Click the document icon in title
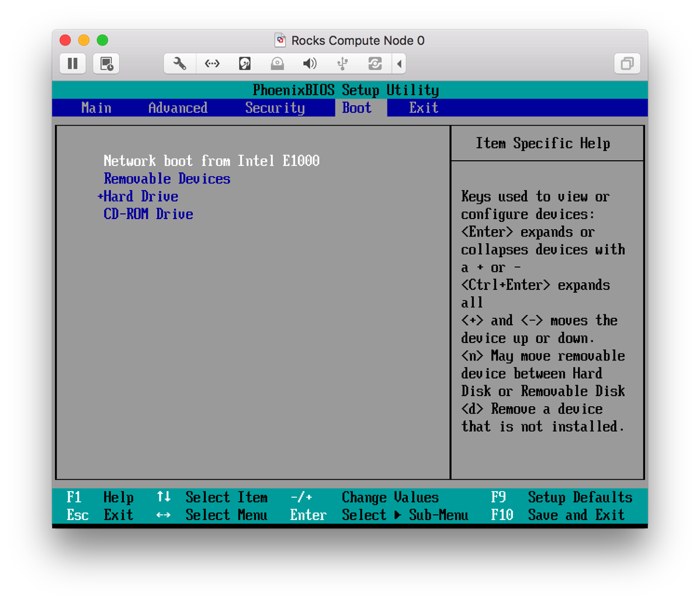 pos(280,40)
